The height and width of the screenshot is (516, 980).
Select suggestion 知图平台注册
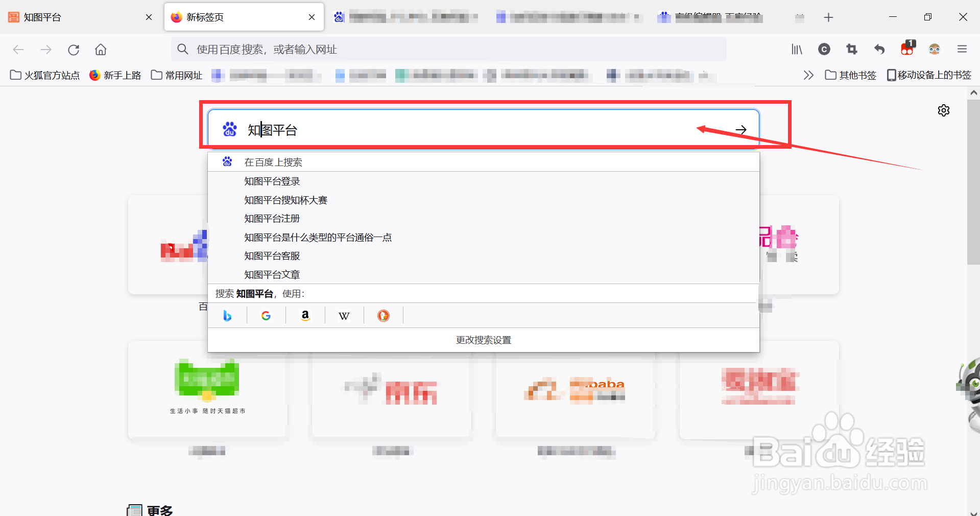pos(484,219)
